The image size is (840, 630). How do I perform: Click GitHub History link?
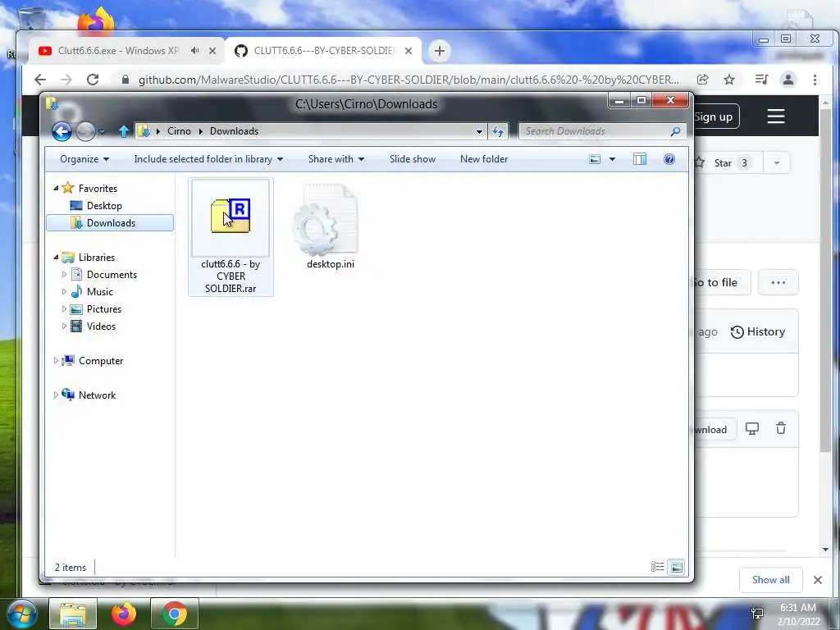click(x=758, y=331)
